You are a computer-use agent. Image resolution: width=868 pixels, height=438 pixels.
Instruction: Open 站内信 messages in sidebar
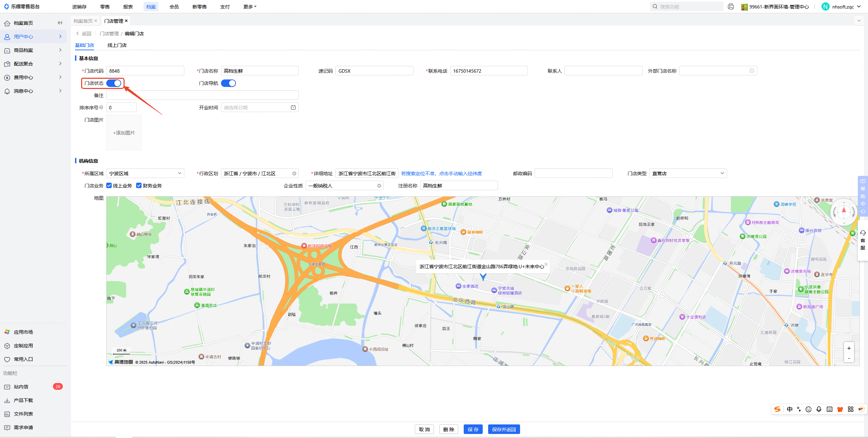point(21,387)
